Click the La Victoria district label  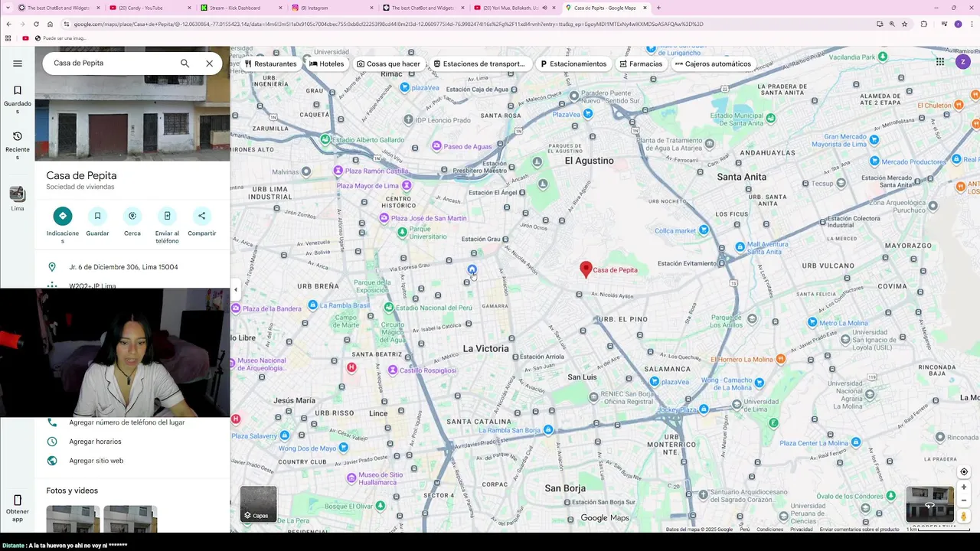[485, 348]
